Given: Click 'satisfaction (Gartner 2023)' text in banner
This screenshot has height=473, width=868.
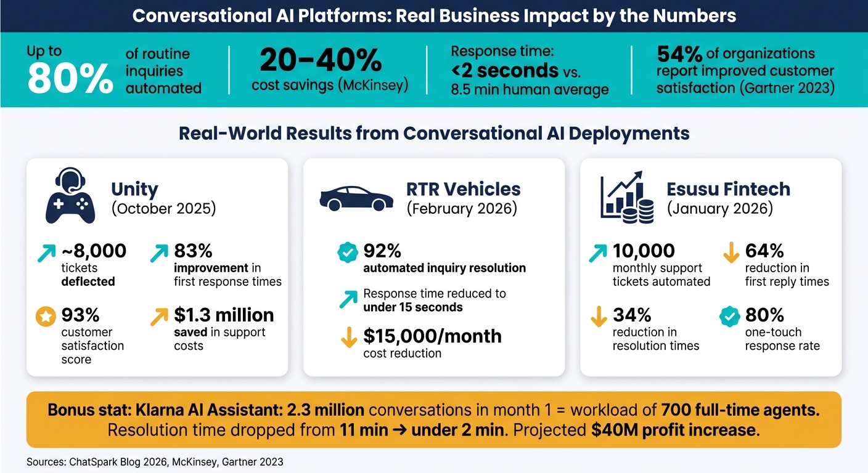Looking at the screenshot, I should tap(745, 88).
